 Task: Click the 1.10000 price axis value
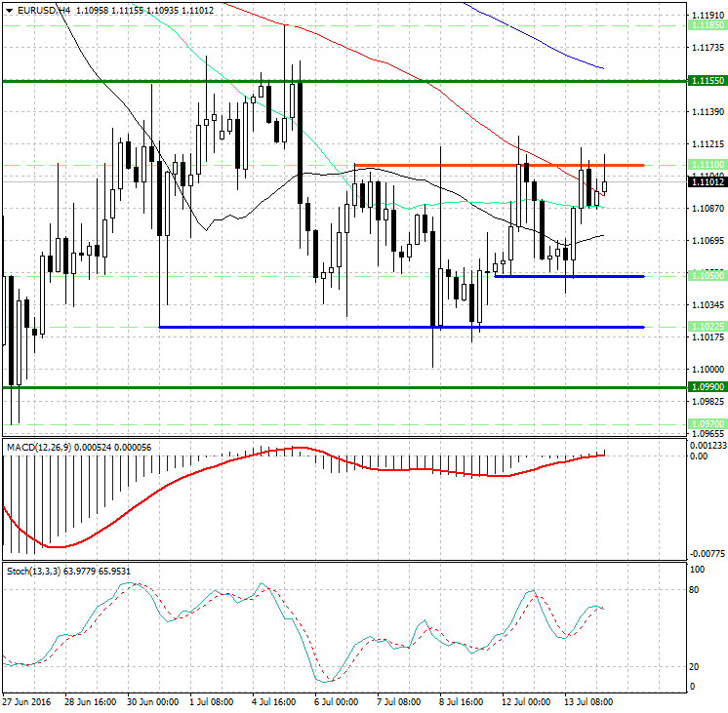point(708,370)
